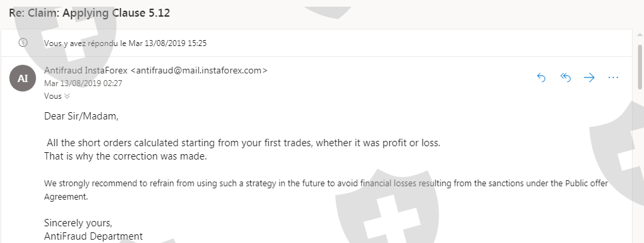The image size is (644, 243).
Task: Click the info icon beside the reply notice
Action: (x=23, y=42)
